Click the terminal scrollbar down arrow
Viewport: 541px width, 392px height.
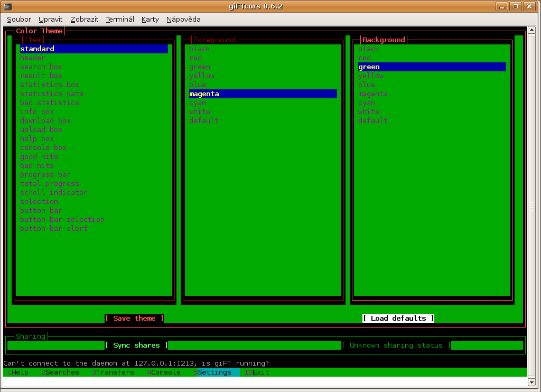click(x=531, y=382)
